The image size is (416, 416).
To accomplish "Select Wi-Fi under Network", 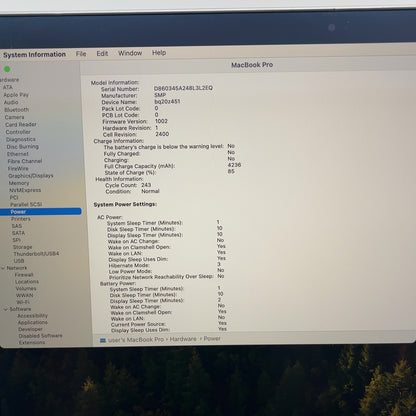I will pyautogui.click(x=23, y=302).
